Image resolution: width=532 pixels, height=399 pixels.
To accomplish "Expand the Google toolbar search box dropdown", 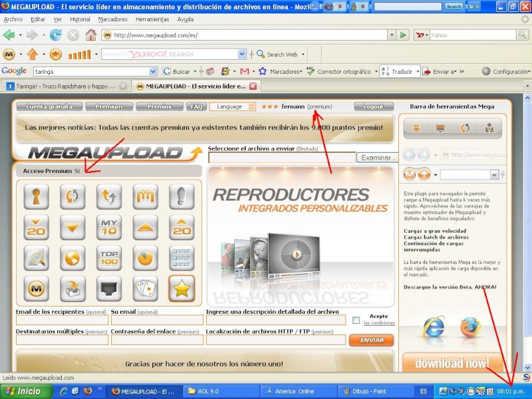I will pos(153,72).
